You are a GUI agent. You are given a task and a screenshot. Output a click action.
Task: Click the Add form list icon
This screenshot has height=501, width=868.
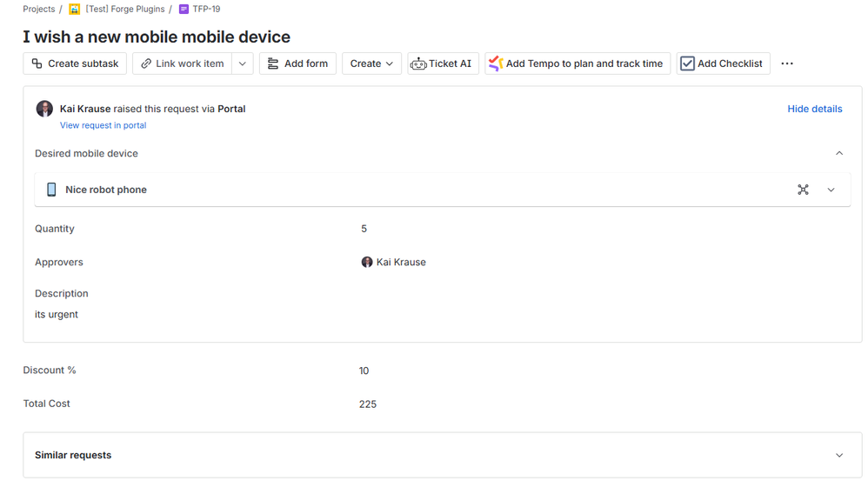[x=273, y=63]
